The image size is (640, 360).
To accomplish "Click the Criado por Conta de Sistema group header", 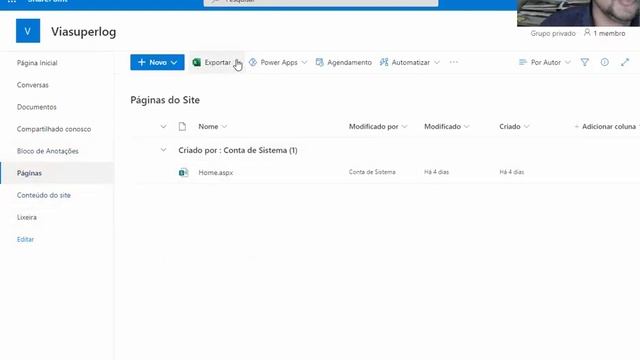I will (x=238, y=150).
